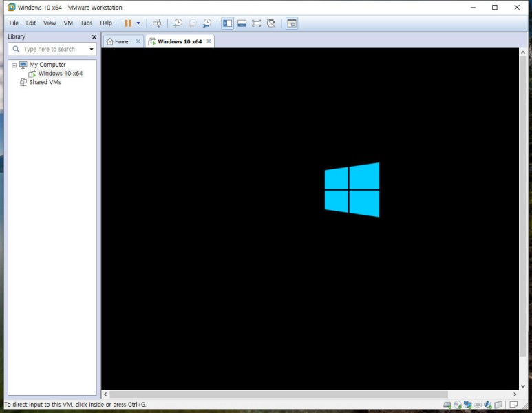Open the Help menu
This screenshot has height=413, width=532.
[x=106, y=23]
